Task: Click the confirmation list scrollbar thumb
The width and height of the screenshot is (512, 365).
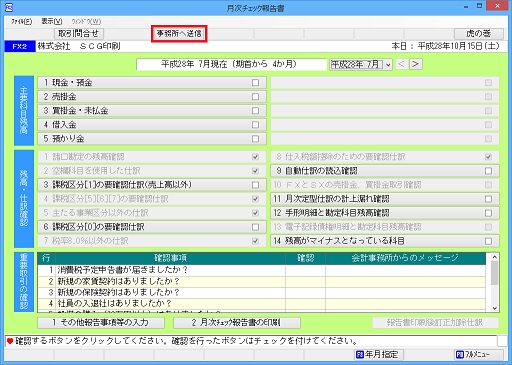Action: tap(495, 273)
